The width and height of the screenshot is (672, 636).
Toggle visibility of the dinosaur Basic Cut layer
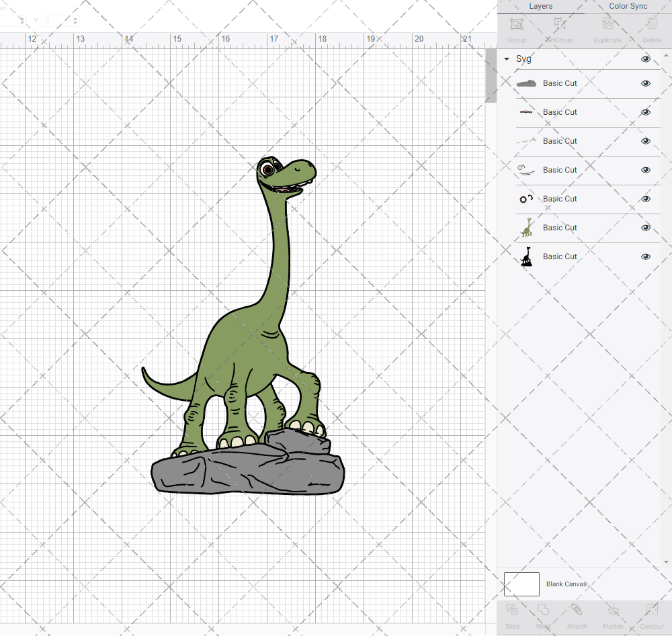pos(646,228)
